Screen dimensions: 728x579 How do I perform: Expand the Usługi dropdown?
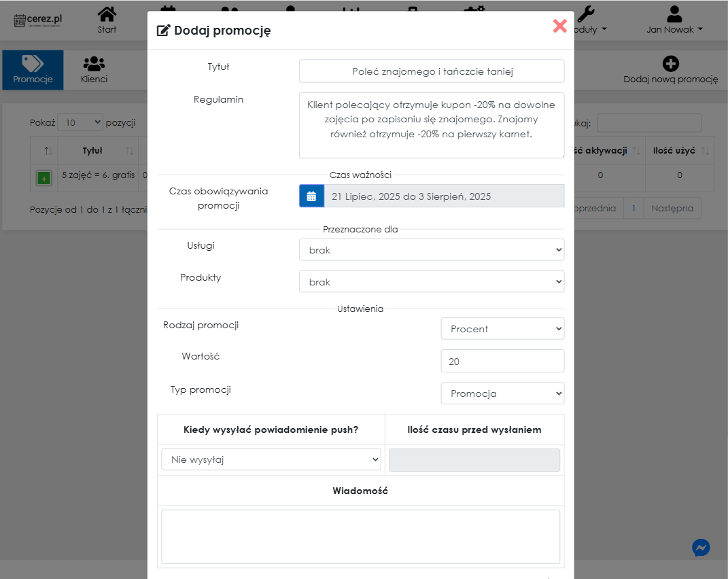[431, 250]
